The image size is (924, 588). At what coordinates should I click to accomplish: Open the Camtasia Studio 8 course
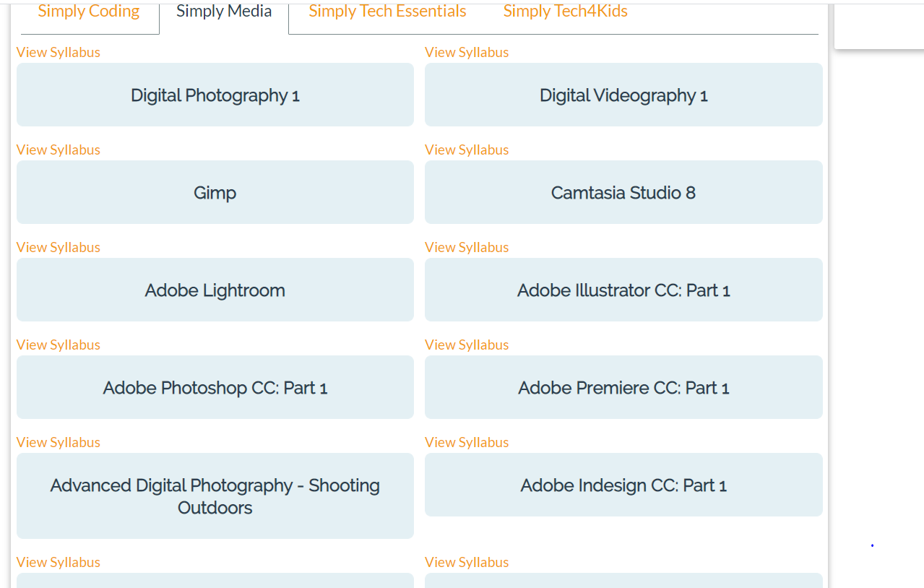tap(623, 193)
